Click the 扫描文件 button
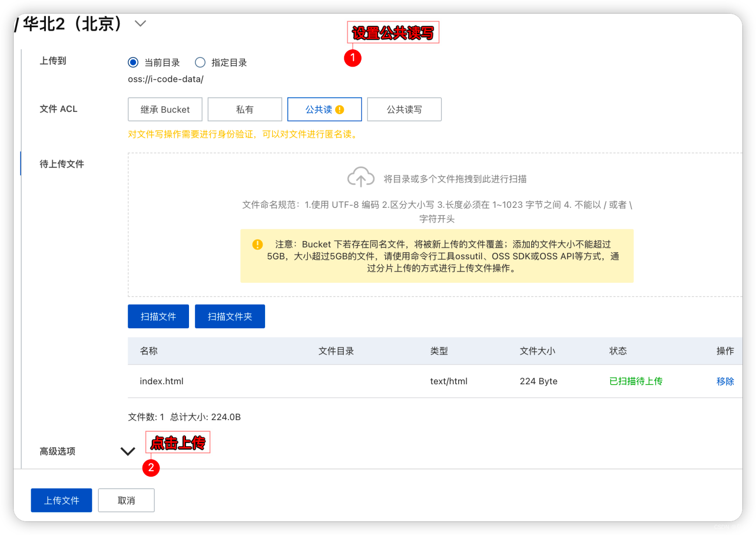 point(158,316)
